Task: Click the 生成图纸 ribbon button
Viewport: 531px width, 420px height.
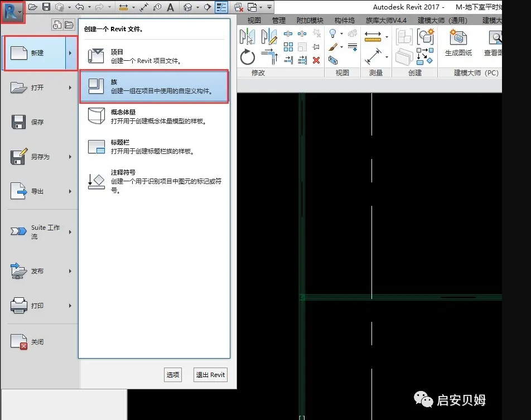Action: coord(458,43)
